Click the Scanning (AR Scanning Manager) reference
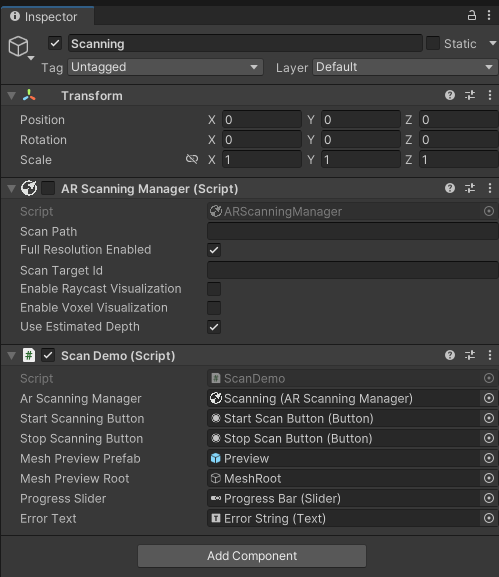 (343, 399)
